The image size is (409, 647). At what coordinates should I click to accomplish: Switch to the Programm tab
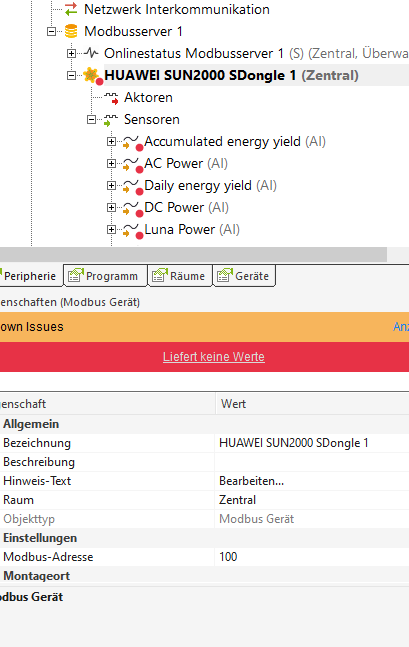(x=106, y=276)
